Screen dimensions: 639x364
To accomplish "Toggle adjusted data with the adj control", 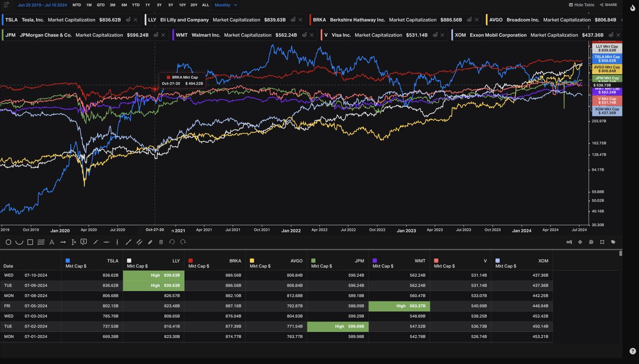I will click(570, 242).
